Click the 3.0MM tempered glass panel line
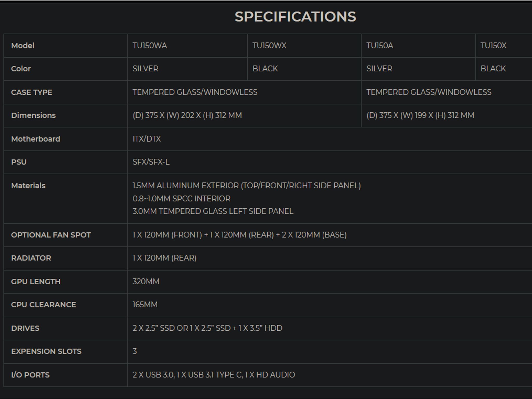The height and width of the screenshot is (399, 532). click(x=213, y=211)
